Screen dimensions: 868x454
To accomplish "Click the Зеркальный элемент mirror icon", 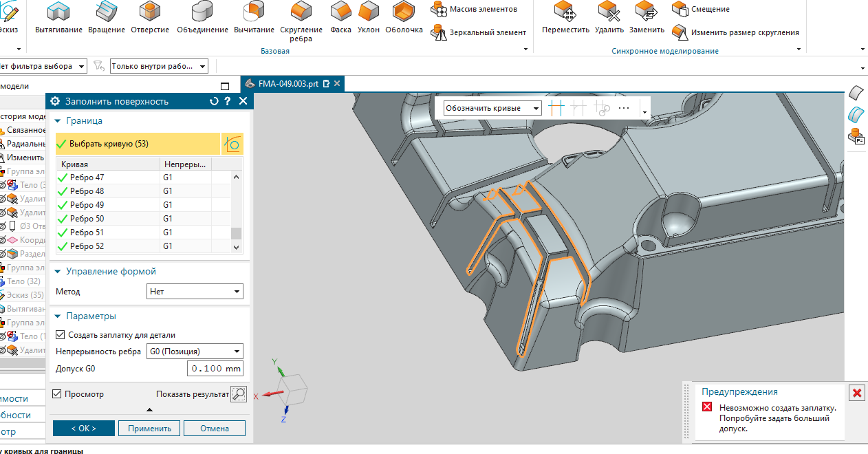I will click(439, 32).
